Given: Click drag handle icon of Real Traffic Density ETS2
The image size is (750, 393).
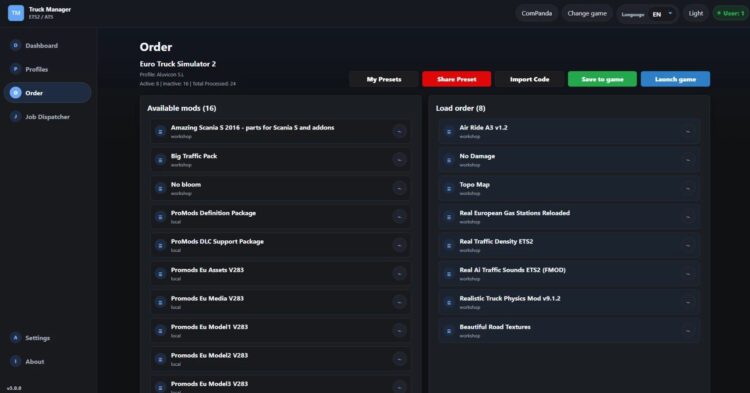Looking at the screenshot, I should (449, 245).
